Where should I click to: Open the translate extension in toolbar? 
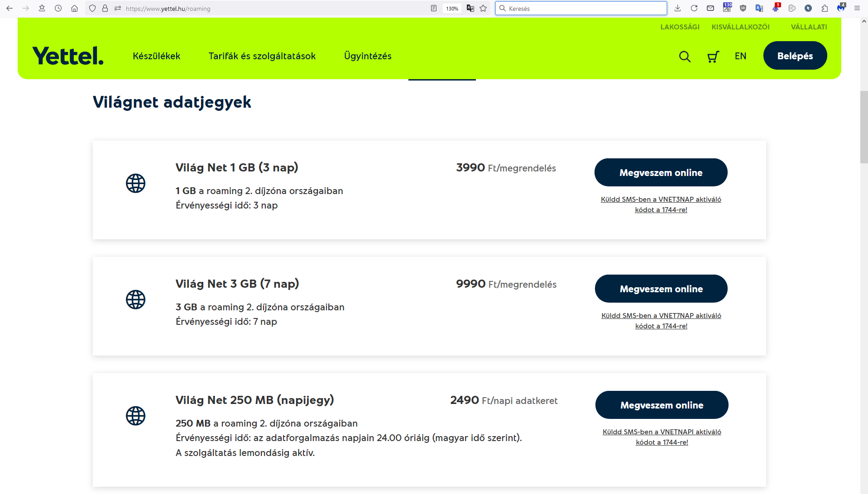[x=759, y=8]
